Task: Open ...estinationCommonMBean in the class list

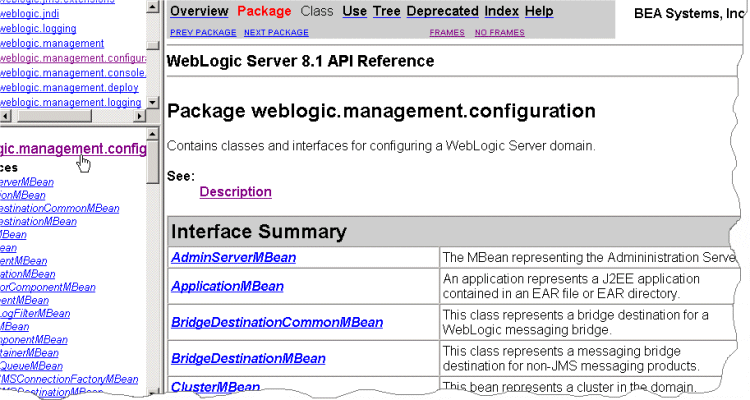Action: (x=59, y=209)
